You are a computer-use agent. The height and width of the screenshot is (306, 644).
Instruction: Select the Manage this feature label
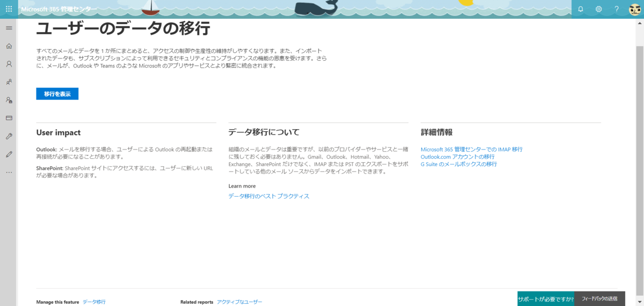click(x=57, y=302)
